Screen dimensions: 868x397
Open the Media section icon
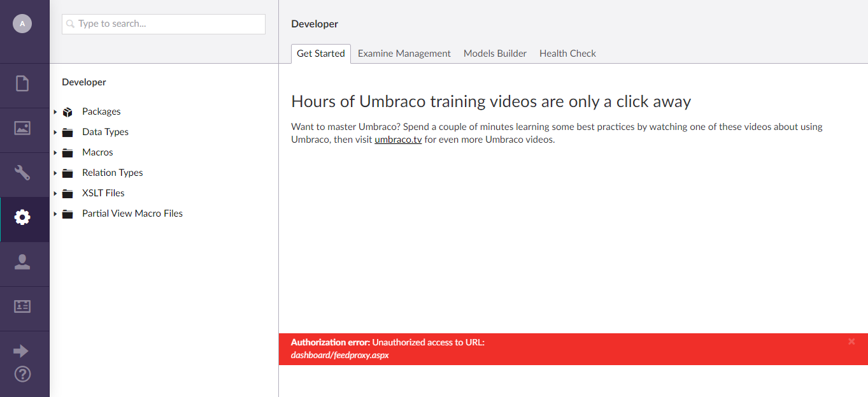[x=22, y=128]
